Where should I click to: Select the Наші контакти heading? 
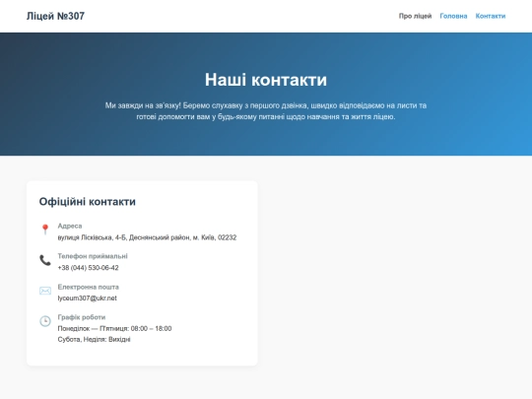pyautogui.click(x=266, y=80)
